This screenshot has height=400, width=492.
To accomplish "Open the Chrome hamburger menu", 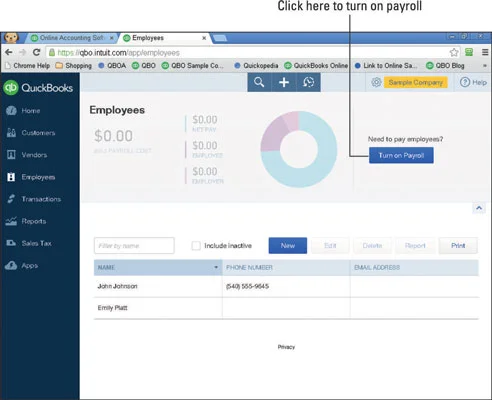I will point(485,52).
